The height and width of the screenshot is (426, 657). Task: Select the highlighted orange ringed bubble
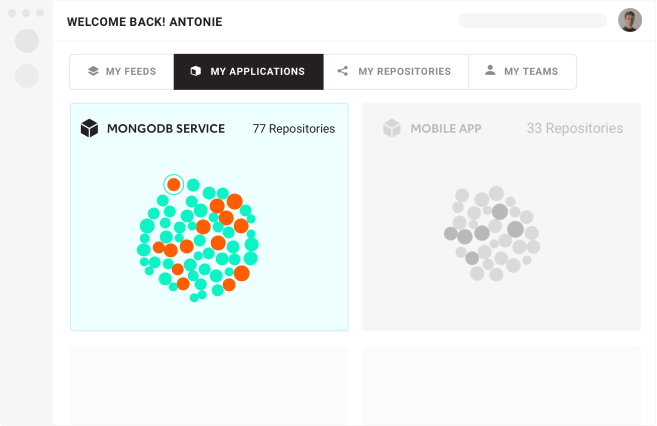pos(173,185)
